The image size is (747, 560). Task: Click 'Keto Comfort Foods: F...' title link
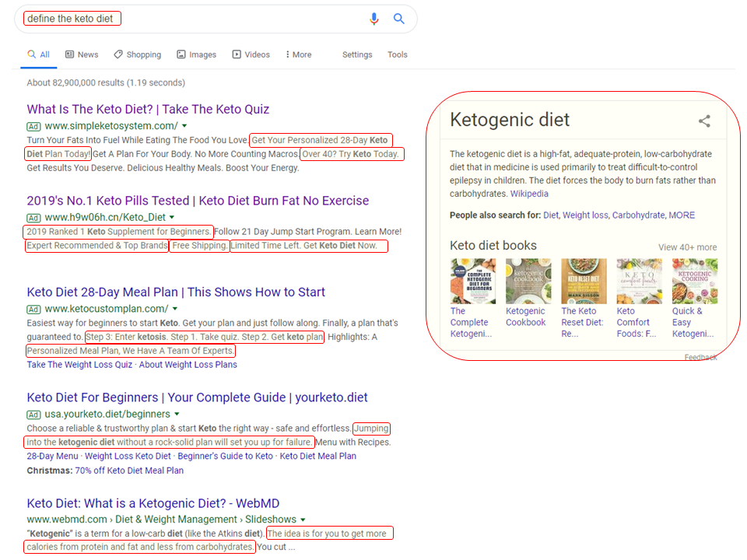pos(637,322)
